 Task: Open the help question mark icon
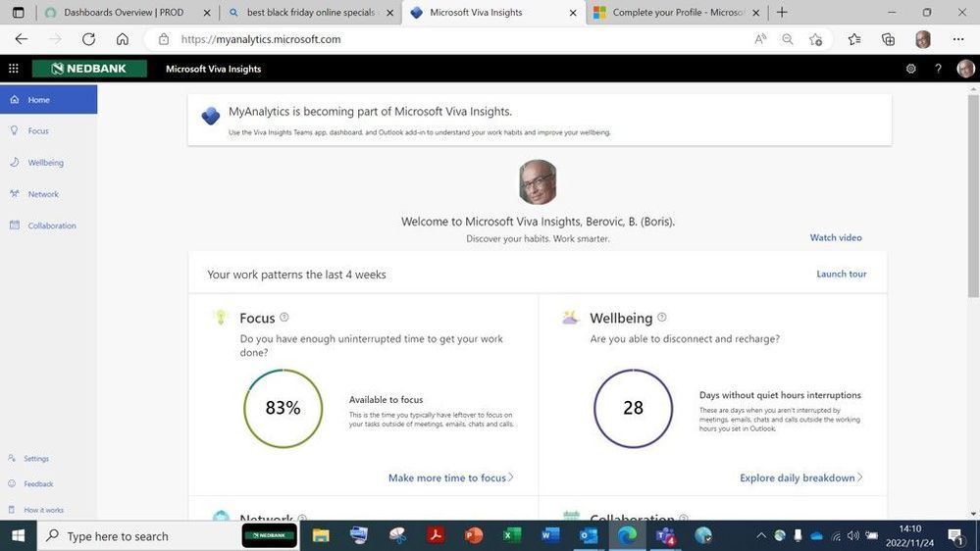(938, 69)
